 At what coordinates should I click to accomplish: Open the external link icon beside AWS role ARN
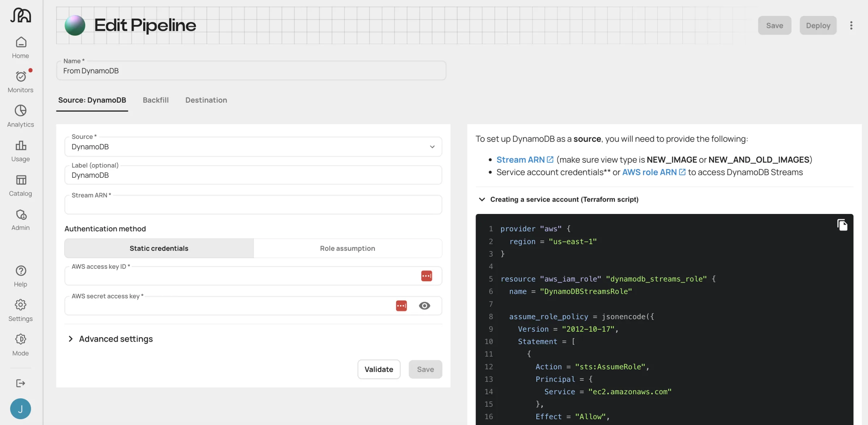pos(682,172)
